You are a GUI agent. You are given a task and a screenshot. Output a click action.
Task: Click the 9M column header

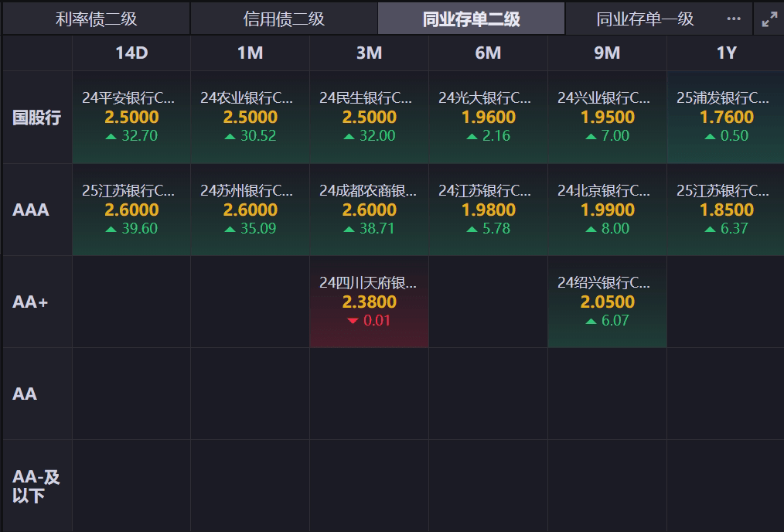(x=607, y=53)
